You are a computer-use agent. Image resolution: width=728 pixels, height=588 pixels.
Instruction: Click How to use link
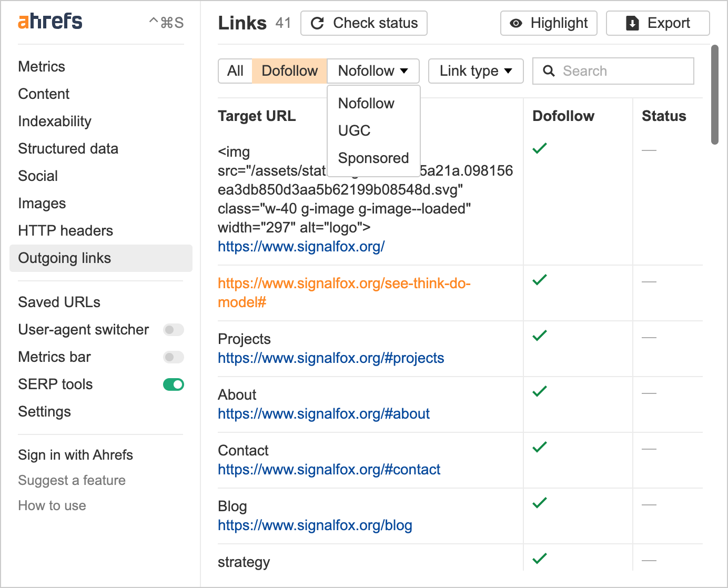[x=52, y=505]
